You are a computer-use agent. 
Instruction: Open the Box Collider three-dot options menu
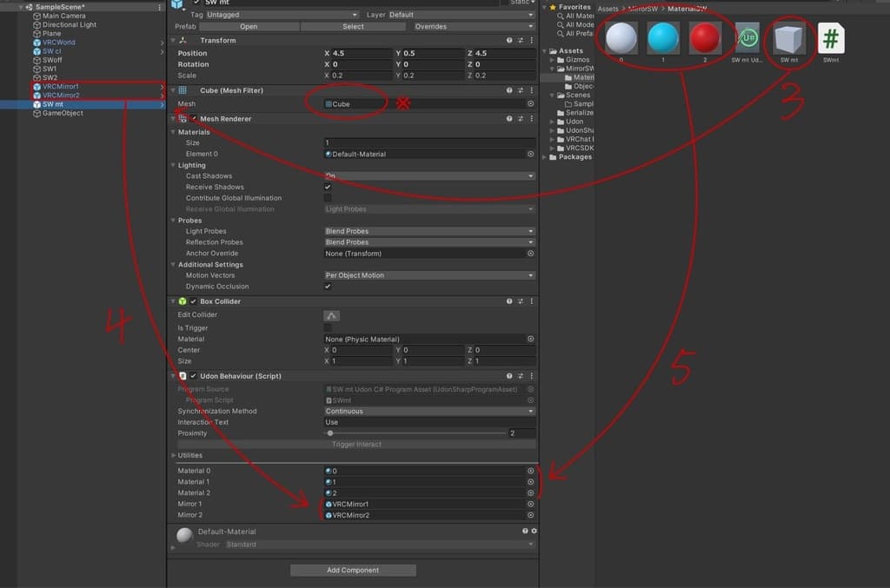coord(532,301)
